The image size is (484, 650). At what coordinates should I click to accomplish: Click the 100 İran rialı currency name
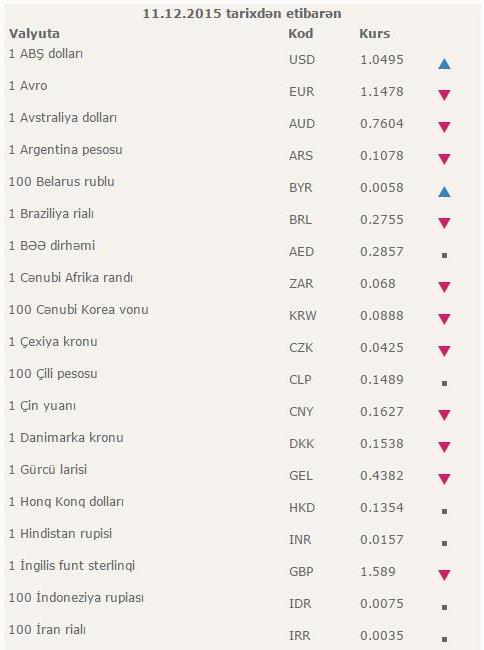47,630
